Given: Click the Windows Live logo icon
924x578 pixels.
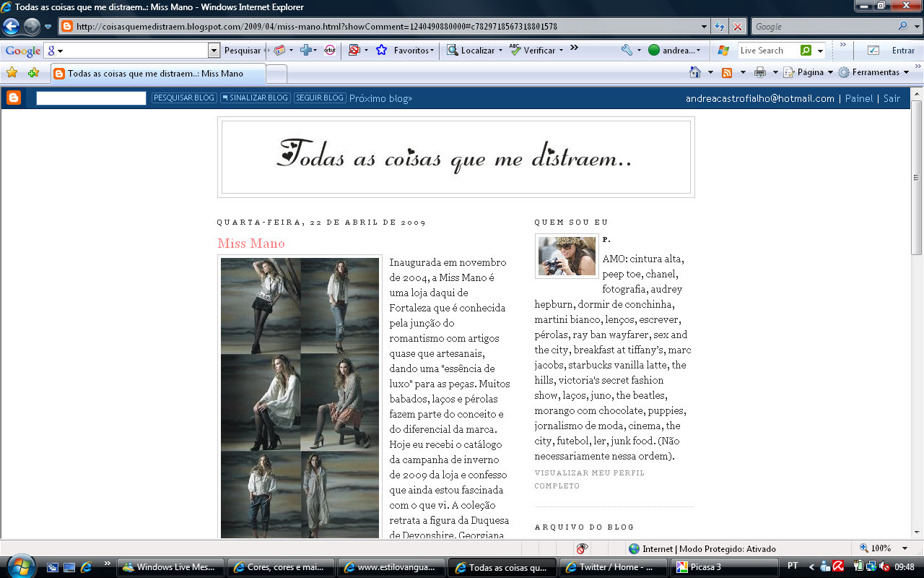Looking at the screenshot, I should pyautogui.click(x=723, y=51).
